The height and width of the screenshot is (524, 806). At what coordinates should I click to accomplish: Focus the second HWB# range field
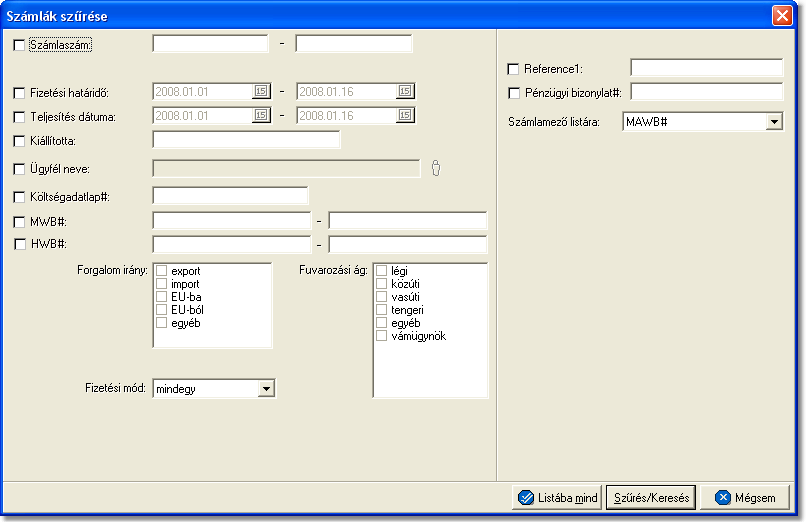[x=408, y=244]
